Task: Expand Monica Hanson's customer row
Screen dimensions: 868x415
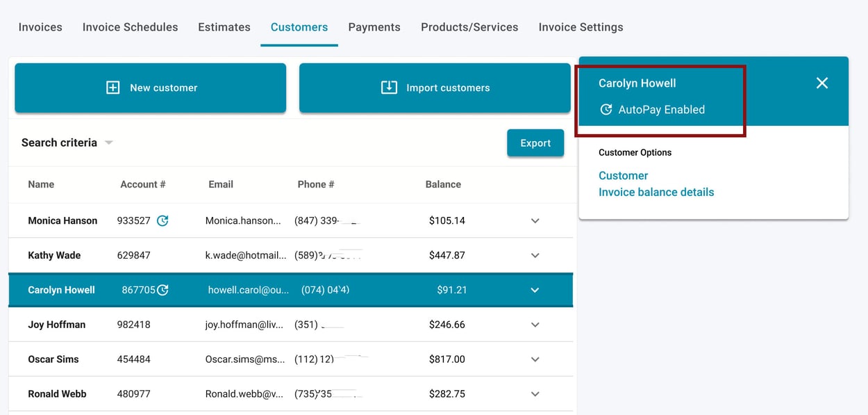Action: coord(535,220)
